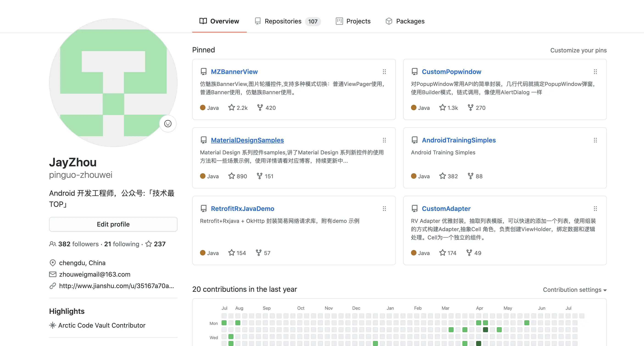The image size is (644, 346).
Task: Click star icon next to 237
Action: click(x=149, y=244)
